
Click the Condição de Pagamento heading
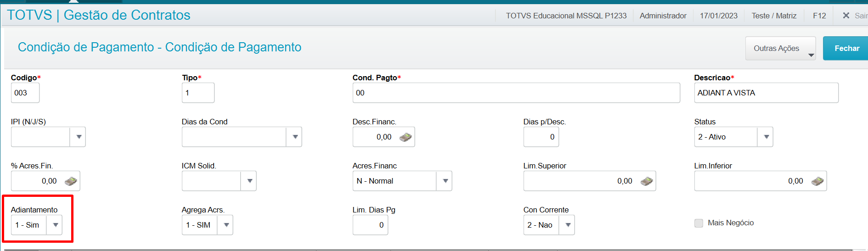pos(159,47)
